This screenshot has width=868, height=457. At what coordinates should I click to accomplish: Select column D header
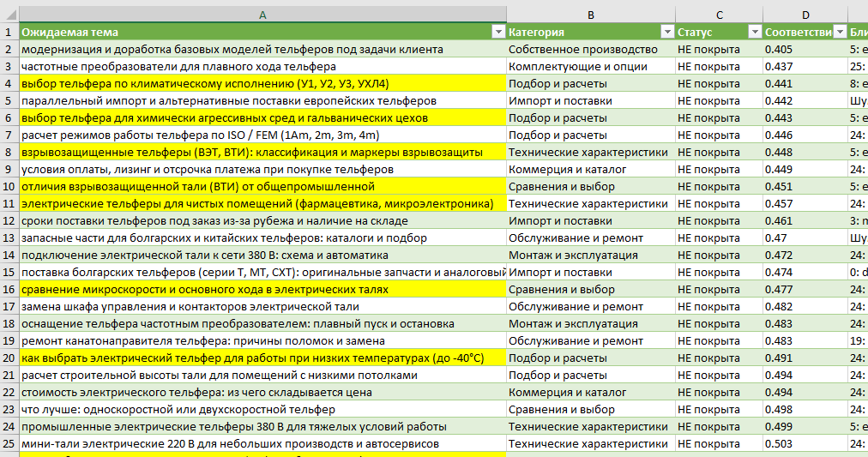[805, 15]
